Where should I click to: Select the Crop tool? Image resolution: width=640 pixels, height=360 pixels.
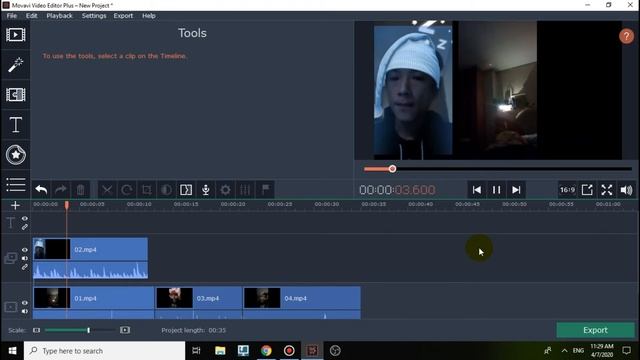(x=147, y=190)
